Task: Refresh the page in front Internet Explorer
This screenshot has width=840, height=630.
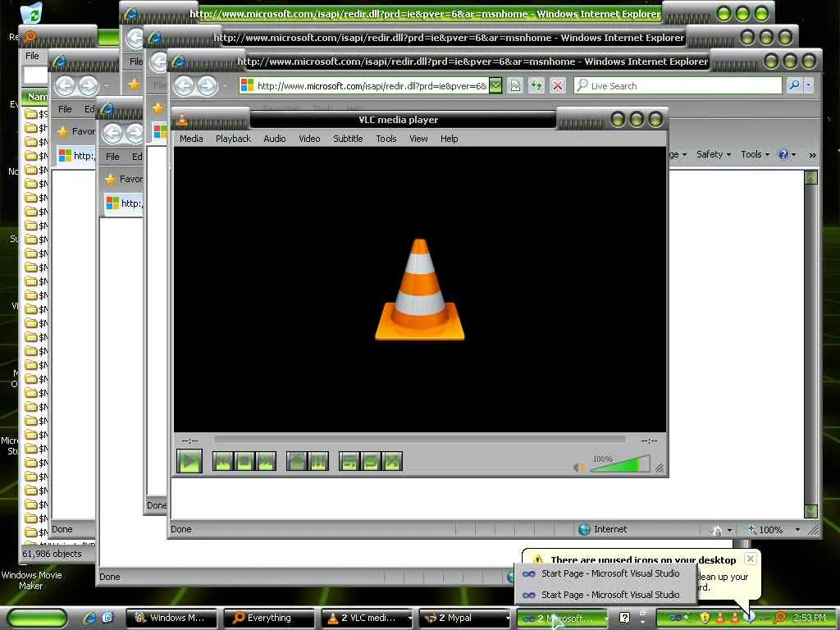Action: pos(536,85)
